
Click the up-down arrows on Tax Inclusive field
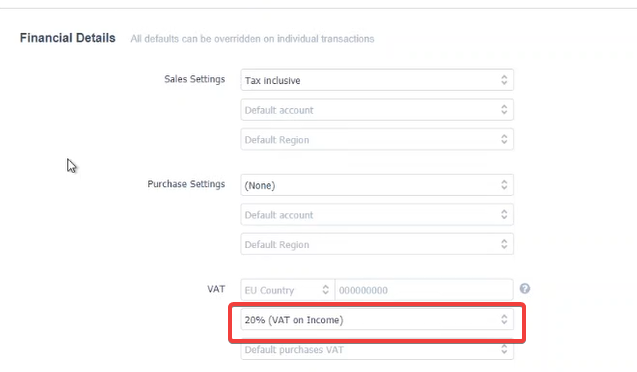tap(504, 80)
